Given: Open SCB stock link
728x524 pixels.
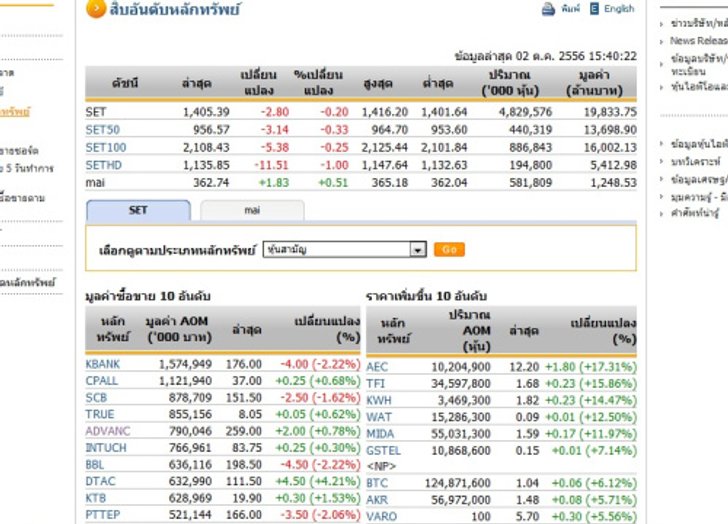Looking at the screenshot, I should 96,397.
